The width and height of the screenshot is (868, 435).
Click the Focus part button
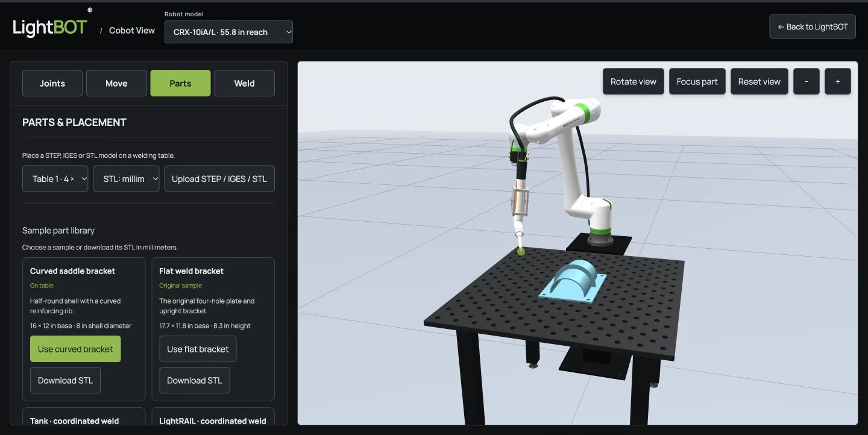(x=697, y=81)
